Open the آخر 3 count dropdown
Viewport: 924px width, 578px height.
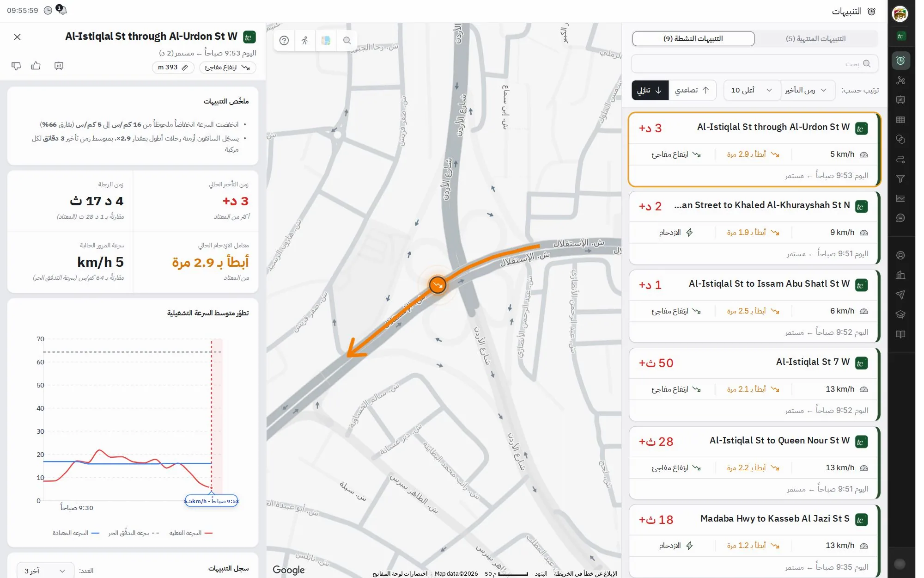(x=45, y=571)
